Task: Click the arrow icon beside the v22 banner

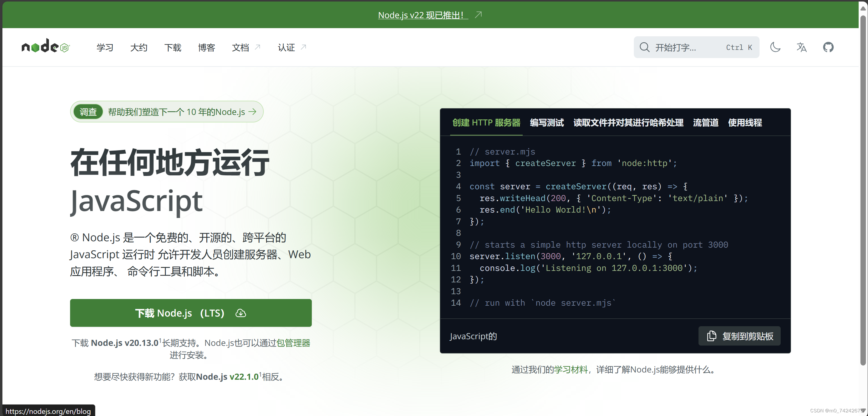Action: 479,15
